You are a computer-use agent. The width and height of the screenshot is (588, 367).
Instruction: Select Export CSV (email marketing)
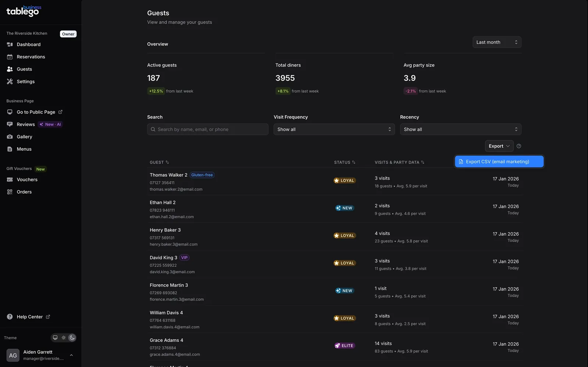coord(499,162)
